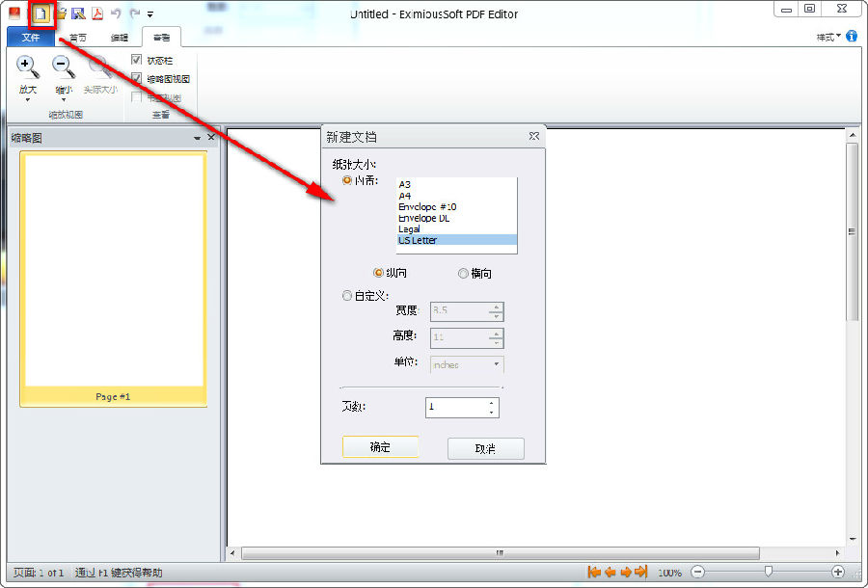Click the horizontal scrollbar left arrow
This screenshot has height=588, width=868.
232,552
